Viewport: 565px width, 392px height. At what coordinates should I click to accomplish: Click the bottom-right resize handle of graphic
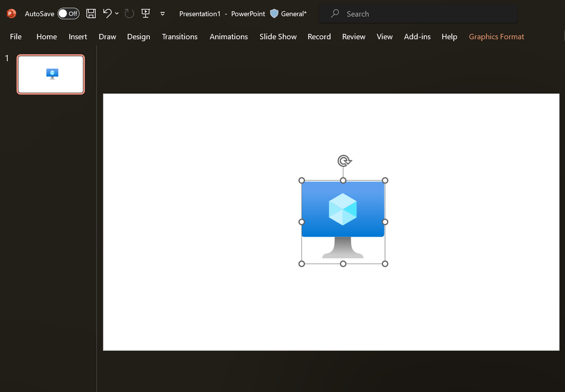[x=385, y=264]
